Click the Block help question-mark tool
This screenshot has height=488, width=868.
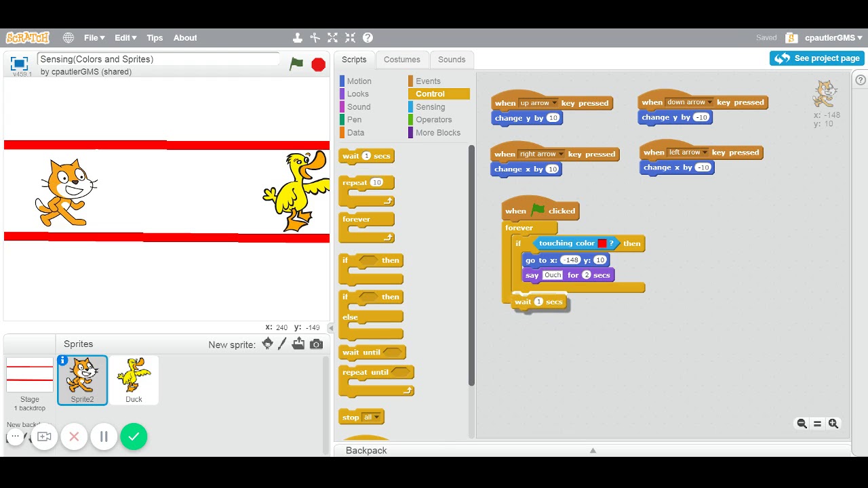pos(368,38)
